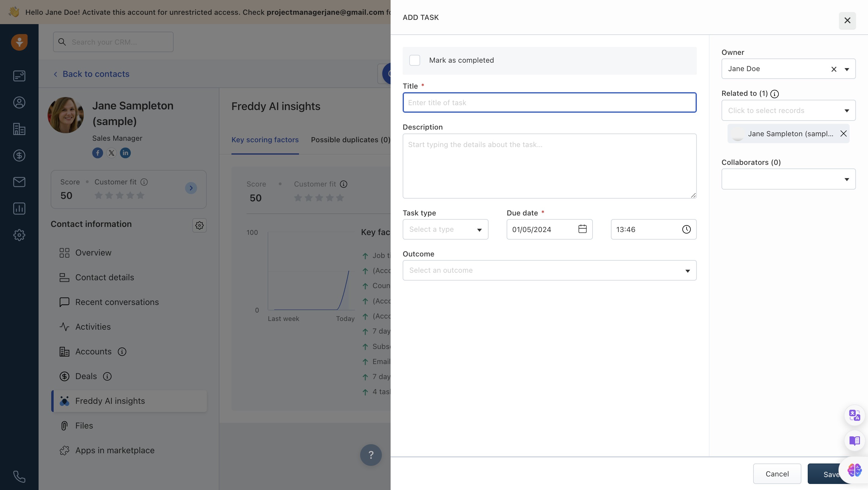Screen dimensions: 868x490
Task: Open the Related to records dropdown
Action: click(x=788, y=111)
